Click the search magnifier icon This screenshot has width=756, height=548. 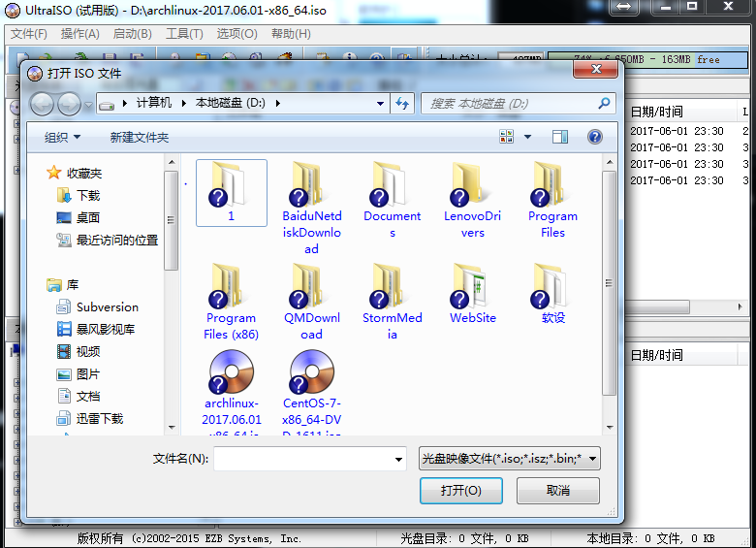pos(604,103)
